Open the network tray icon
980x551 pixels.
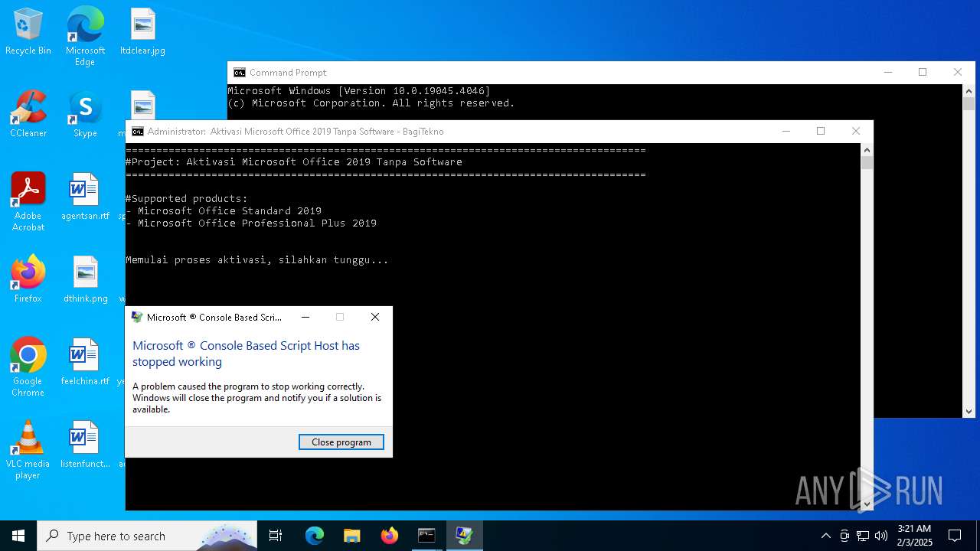863,536
